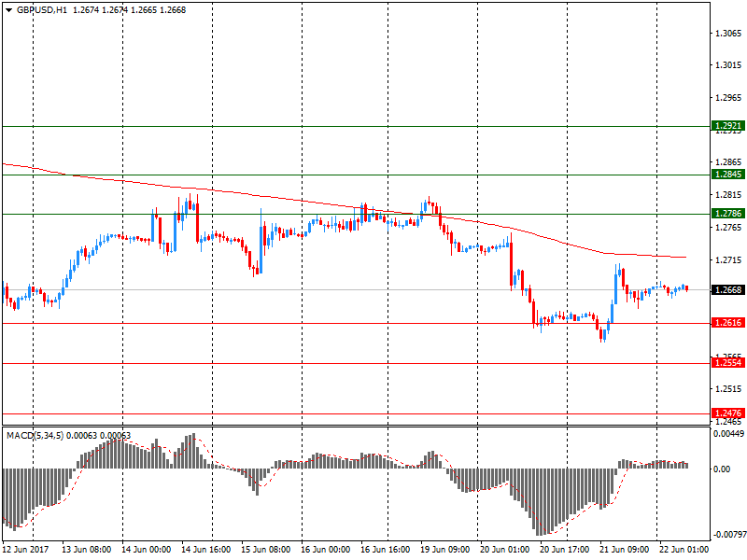The width and height of the screenshot is (747, 560).
Task: Select the 1.2786 green level price label
Action: pos(728,214)
